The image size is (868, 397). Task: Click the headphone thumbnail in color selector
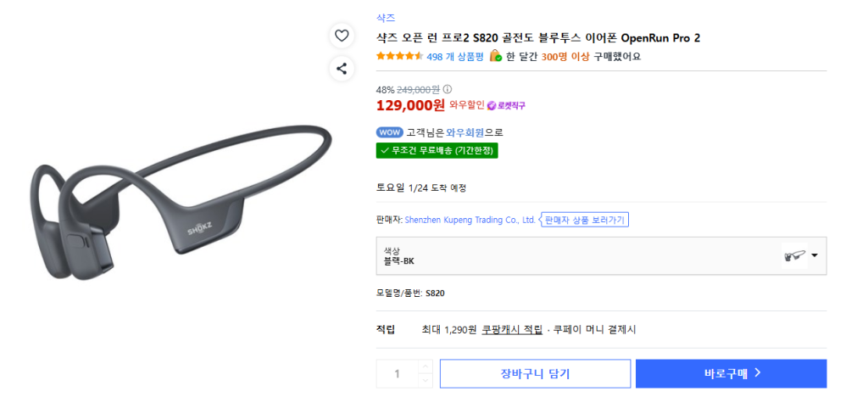[794, 255]
